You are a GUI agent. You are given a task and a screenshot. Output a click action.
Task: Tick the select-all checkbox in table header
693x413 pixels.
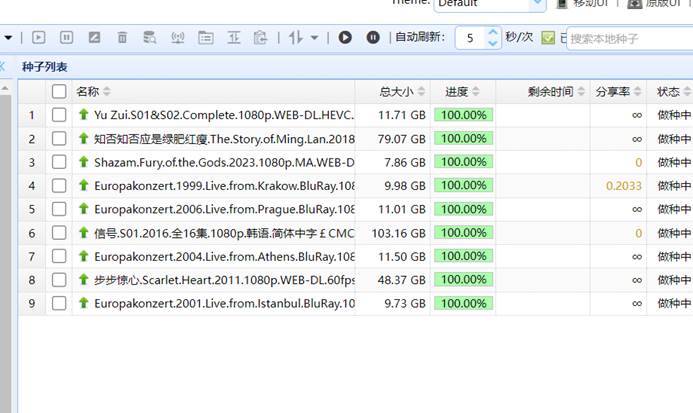click(59, 92)
